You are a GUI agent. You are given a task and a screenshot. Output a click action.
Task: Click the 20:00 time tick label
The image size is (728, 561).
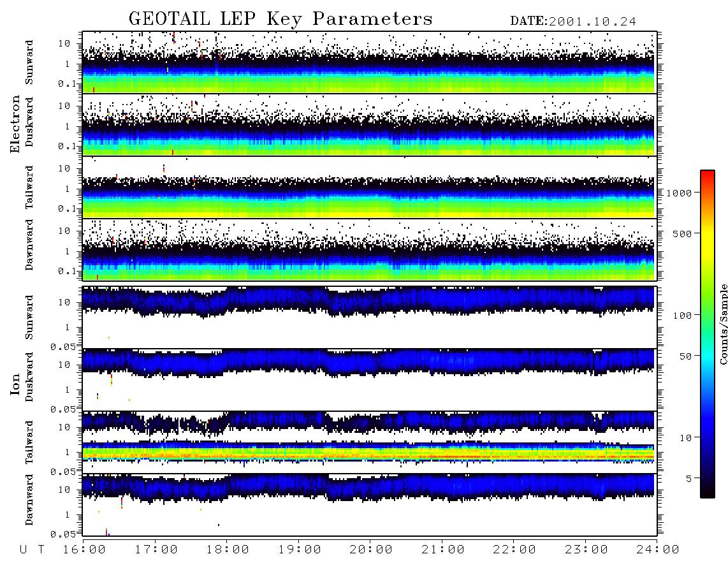[371, 550]
